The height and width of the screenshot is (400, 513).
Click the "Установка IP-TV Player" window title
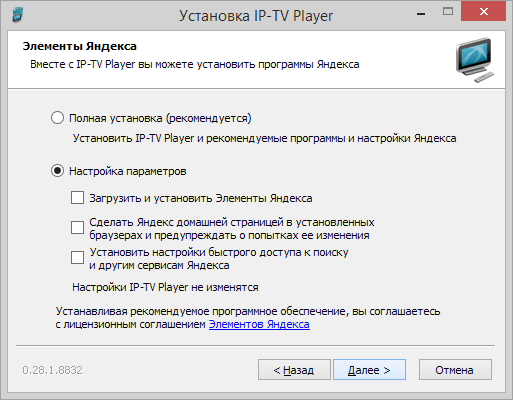point(256,16)
